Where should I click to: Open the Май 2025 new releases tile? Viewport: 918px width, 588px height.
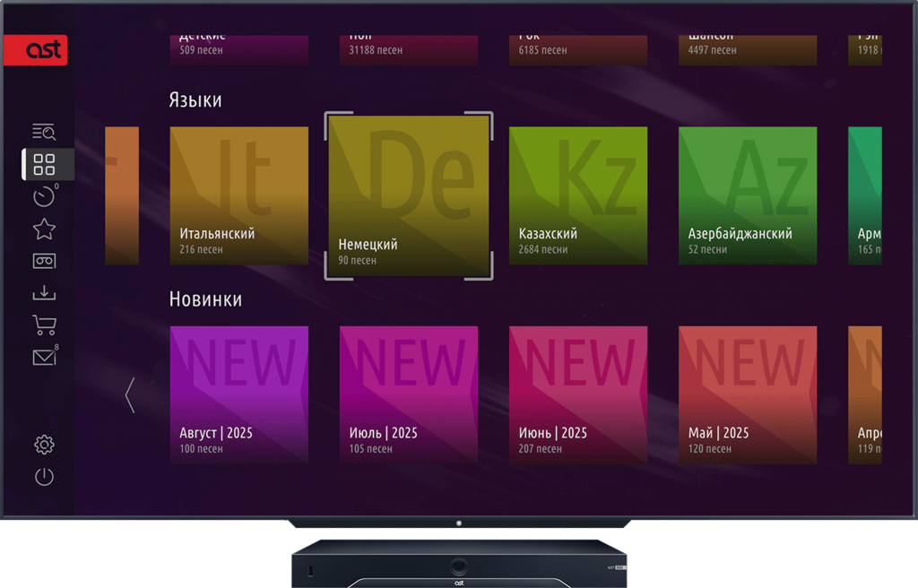pos(747,394)
